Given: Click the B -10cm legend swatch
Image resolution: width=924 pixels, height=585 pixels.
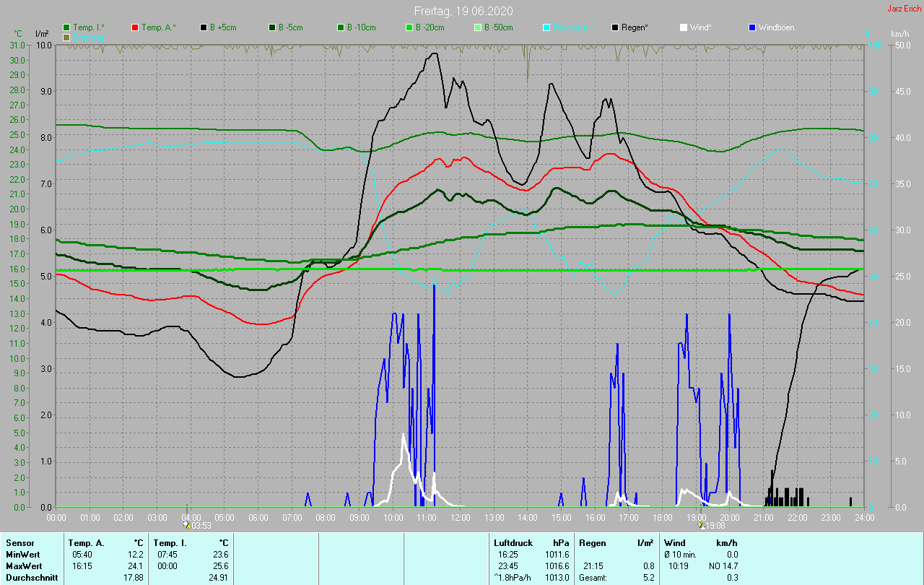Looking at the screenshot, I should click(x=341, y=27).
